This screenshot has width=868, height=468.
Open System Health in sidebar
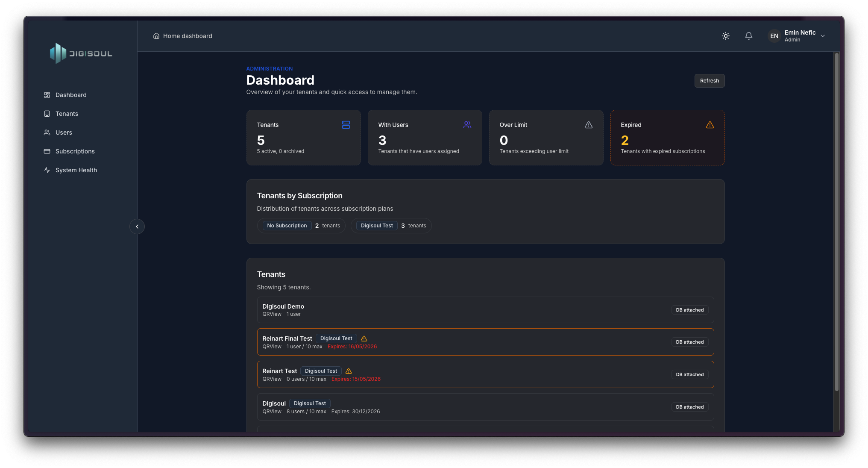(x=76, y=170)
